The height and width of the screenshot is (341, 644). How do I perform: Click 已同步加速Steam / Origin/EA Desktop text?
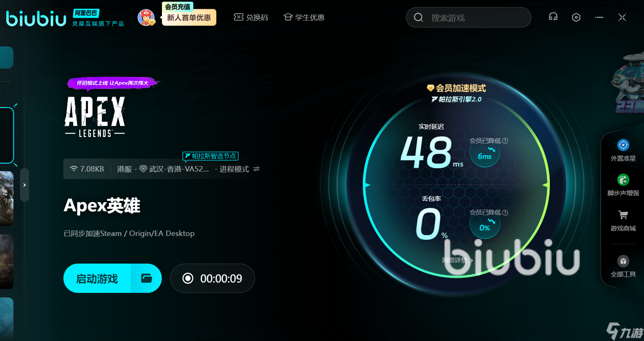(129, 233)
